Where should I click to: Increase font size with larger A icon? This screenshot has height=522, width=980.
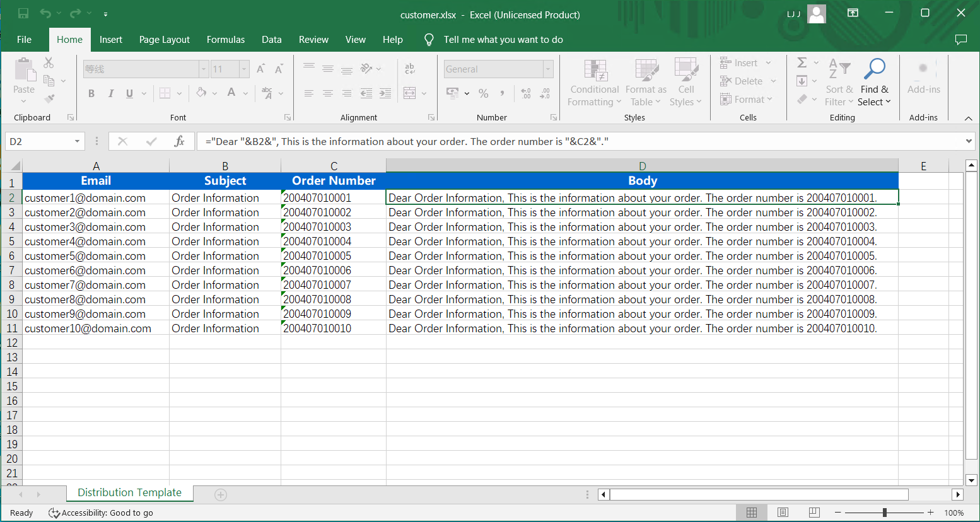(260, 69)
